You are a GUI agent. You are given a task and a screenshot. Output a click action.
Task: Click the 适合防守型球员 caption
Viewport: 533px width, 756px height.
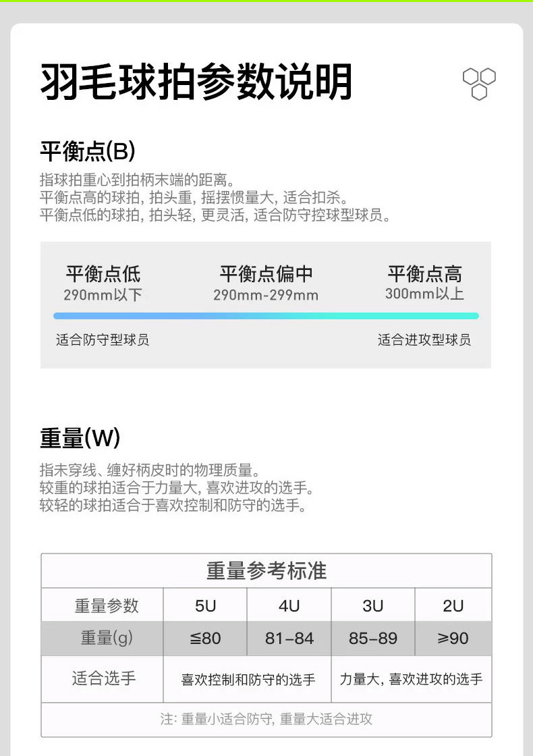(103, 340)
